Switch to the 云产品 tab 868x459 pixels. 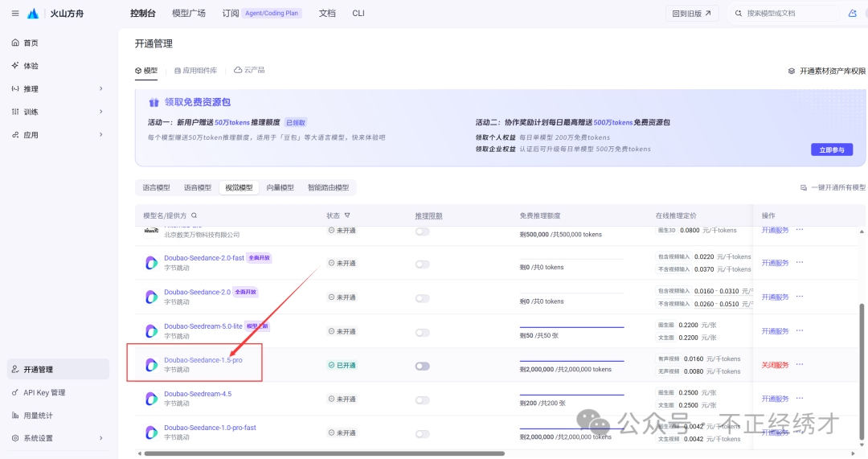tap(249, 70)
